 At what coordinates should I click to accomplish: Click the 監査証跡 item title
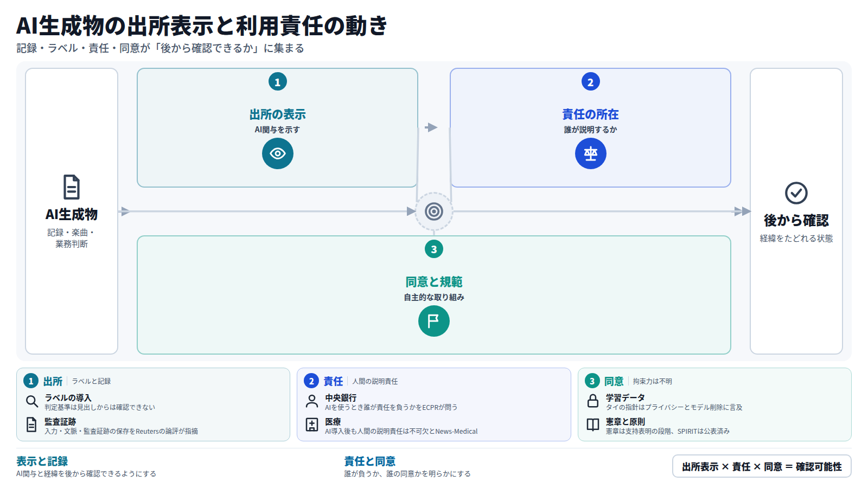click(x=60, y=422)
